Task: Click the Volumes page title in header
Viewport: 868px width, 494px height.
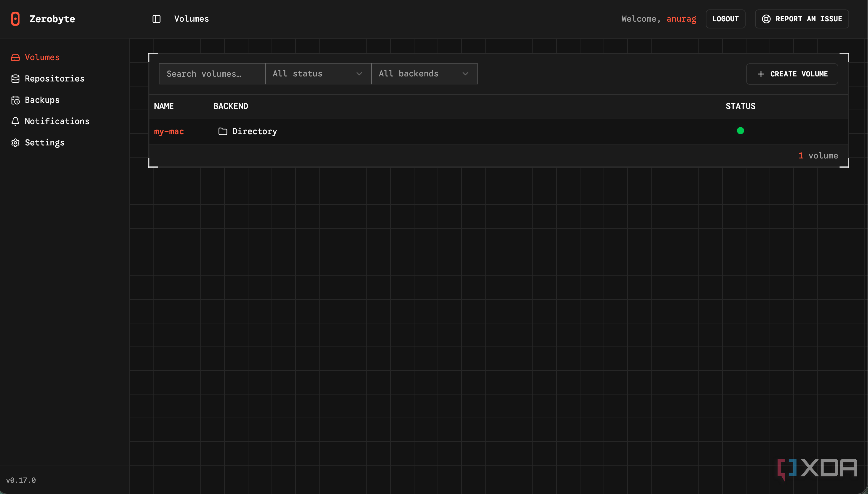Action: coord(192,19)
